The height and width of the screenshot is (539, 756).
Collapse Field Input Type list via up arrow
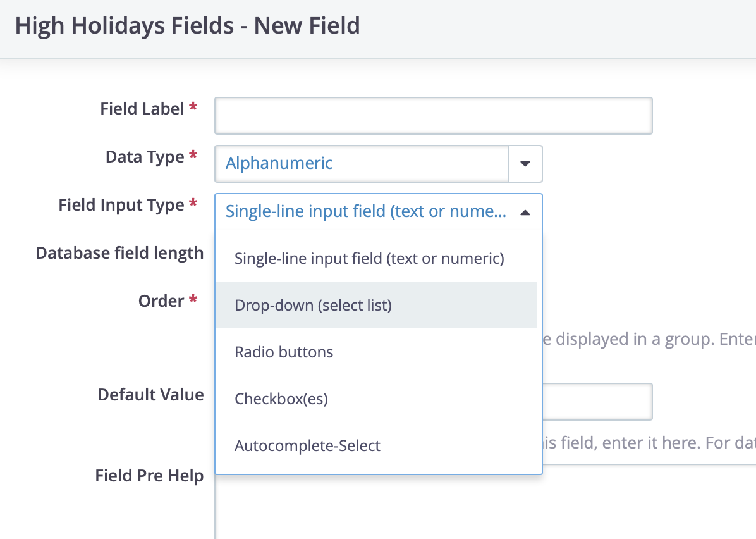tap(525, 213)
